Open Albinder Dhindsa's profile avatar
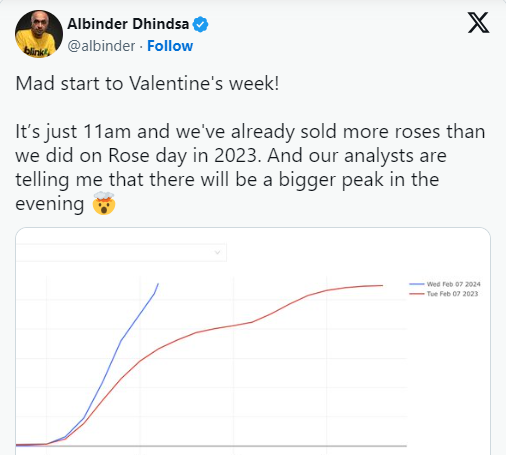506x455 pixels. (x=39, y=34)
